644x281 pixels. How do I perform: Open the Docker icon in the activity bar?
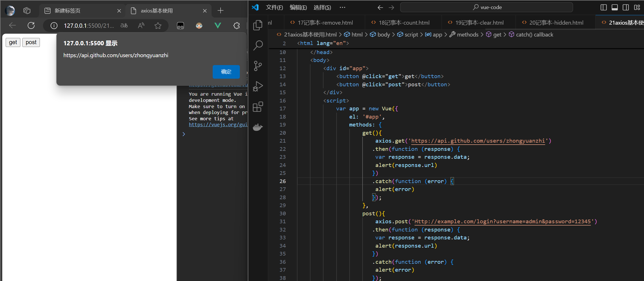(x=258, y=127)
